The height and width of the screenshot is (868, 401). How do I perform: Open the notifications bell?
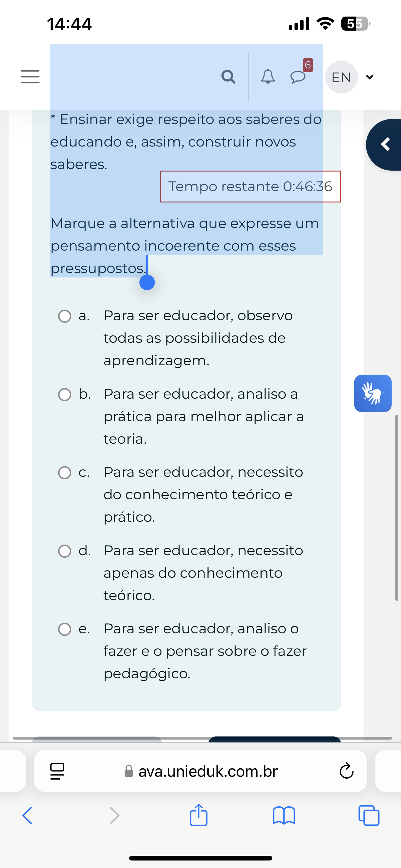[x=268, y=77]
